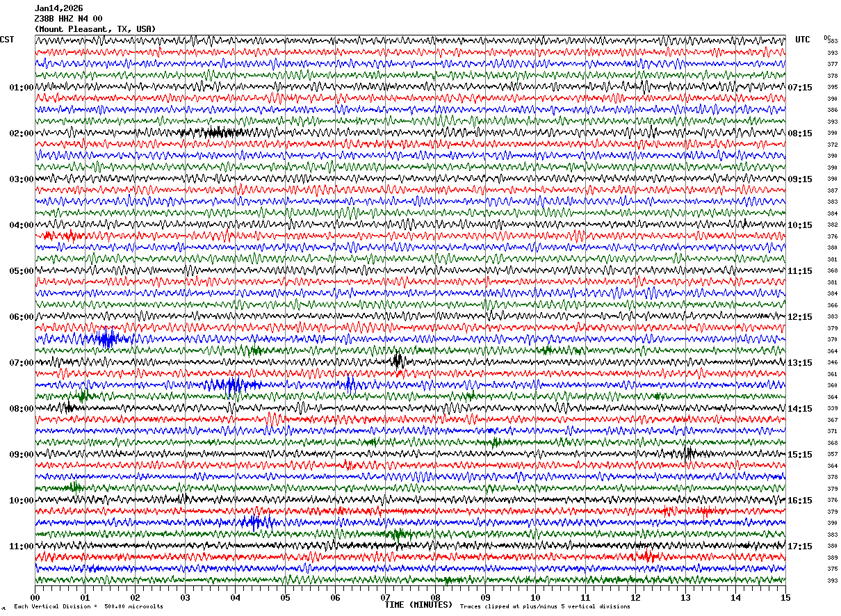Image resolution: width=841 pixels, height=616 pixels.
Task: Click the UTC time label "07:15"
Action: click(x=800, y=88)
